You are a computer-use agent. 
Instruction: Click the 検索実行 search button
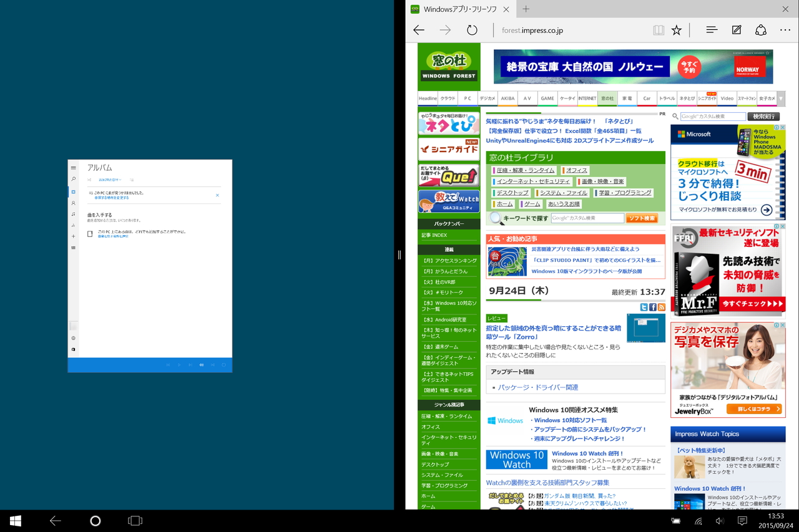pyautogui.click(x=764, y=116)
